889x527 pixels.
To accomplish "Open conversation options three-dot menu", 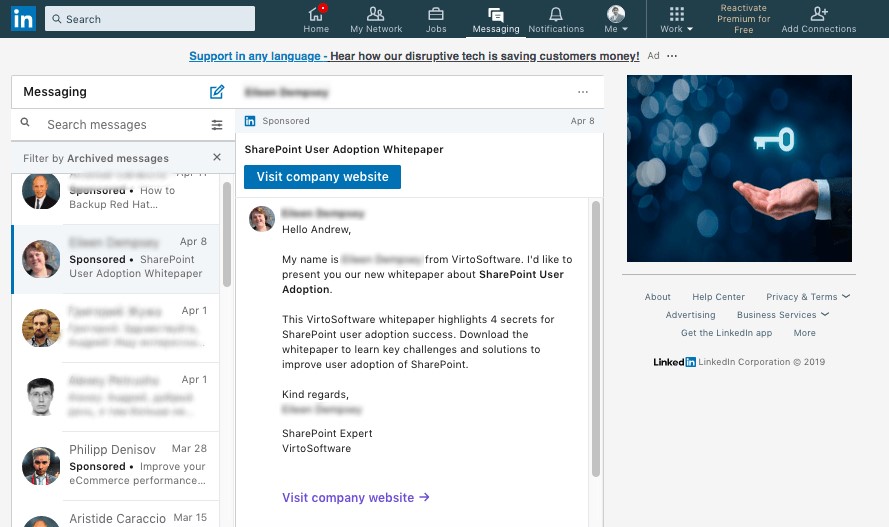I will click(x=583, y=92).
